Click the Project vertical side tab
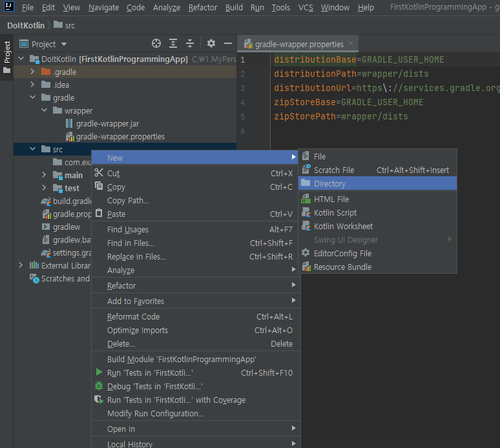This screenshot has width=500, height=448. (x=6, y=57)
